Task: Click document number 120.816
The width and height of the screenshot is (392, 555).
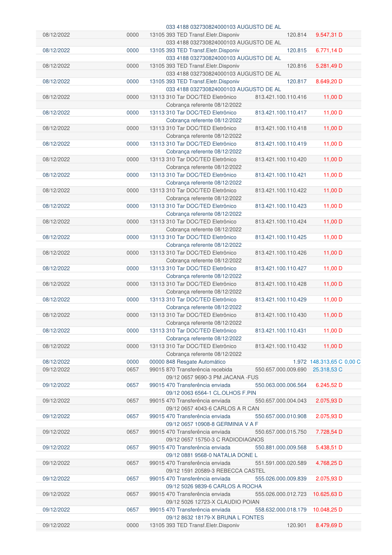Action: (x=297, y=66)
